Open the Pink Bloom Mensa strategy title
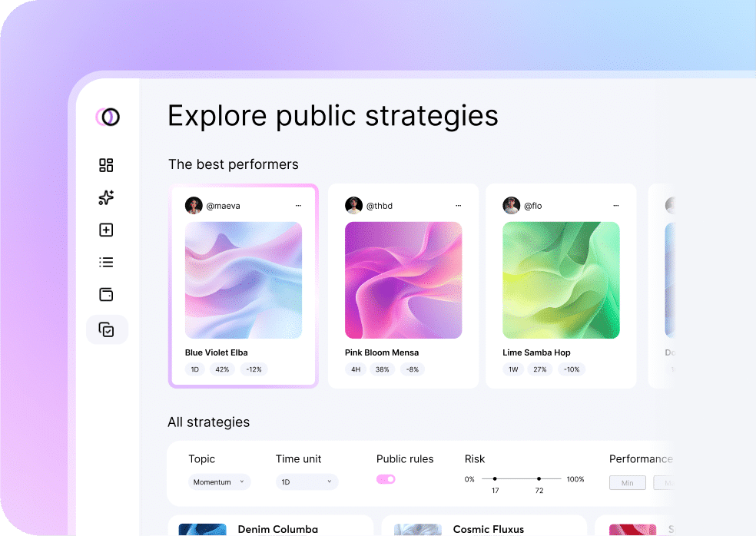Viewport: 756px width, 536px height. point(381,352)
